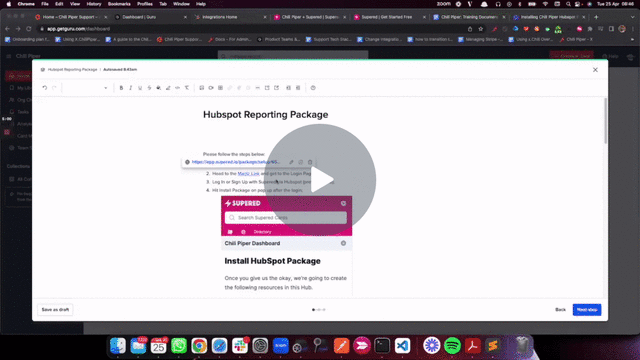Insert an image from the toolbar

pos(202,88)
